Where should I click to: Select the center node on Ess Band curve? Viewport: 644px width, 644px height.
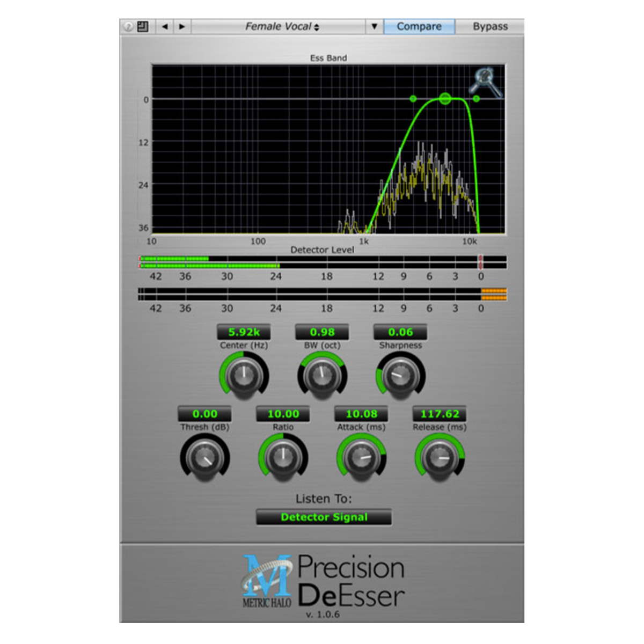click(x=445, y=98)
